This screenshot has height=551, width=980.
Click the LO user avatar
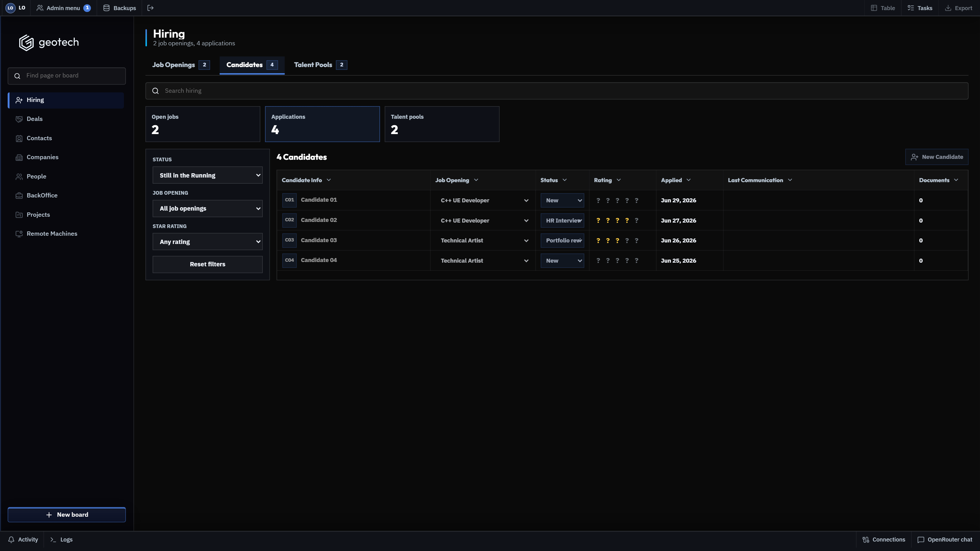[10, 8]
